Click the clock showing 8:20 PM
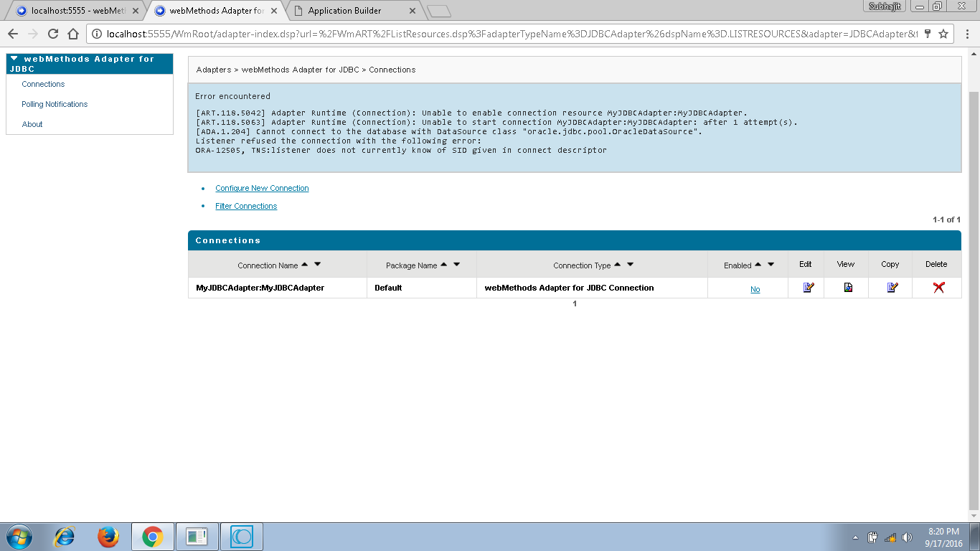The height and width of the screenshot is (551, 980). coord(943,532)
